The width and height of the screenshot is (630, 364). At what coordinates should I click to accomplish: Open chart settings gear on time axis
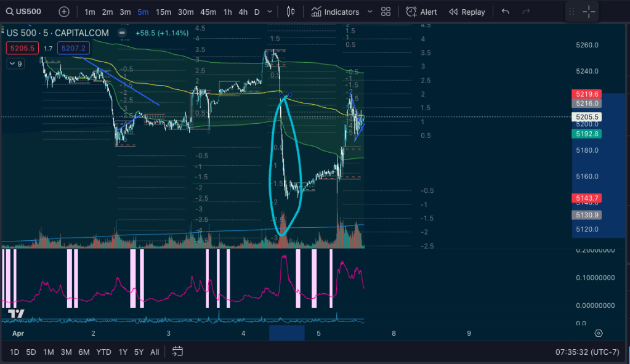pos(598,333)
